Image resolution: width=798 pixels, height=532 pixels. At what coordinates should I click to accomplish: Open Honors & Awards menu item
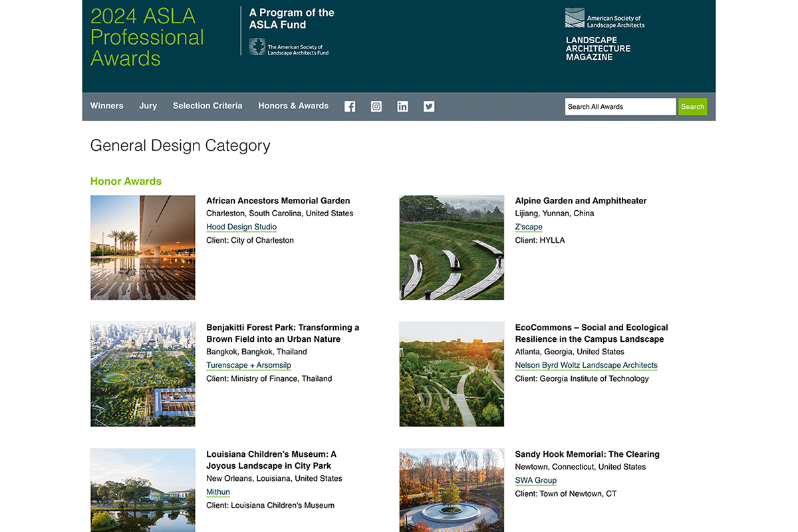[293, 106]
